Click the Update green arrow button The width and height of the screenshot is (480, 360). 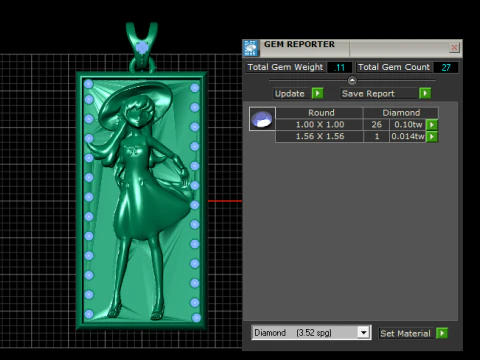317,93
